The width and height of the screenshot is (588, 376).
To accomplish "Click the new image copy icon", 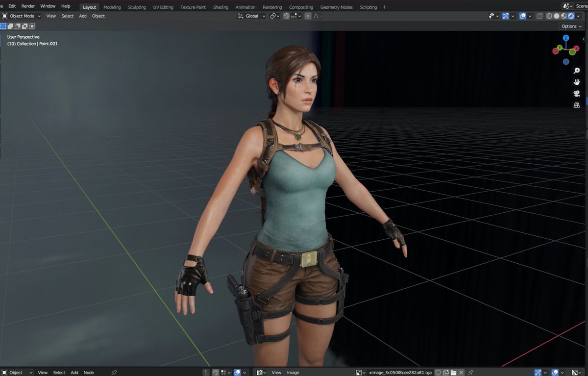I will (x=446, y=373).
